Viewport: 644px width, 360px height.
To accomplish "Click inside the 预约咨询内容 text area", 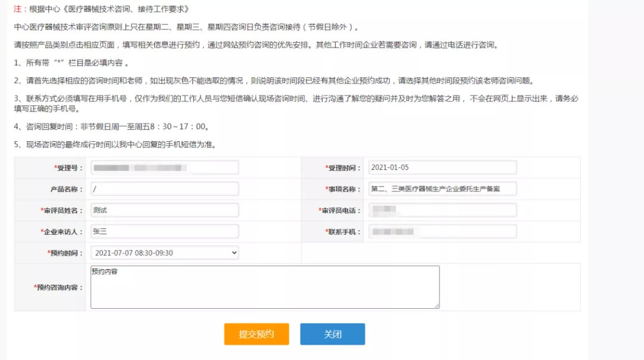I will pos(265,287).
